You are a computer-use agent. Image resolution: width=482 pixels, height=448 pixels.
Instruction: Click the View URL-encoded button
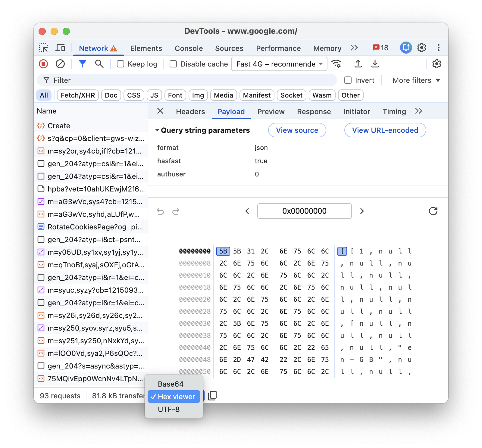[385, 130]
